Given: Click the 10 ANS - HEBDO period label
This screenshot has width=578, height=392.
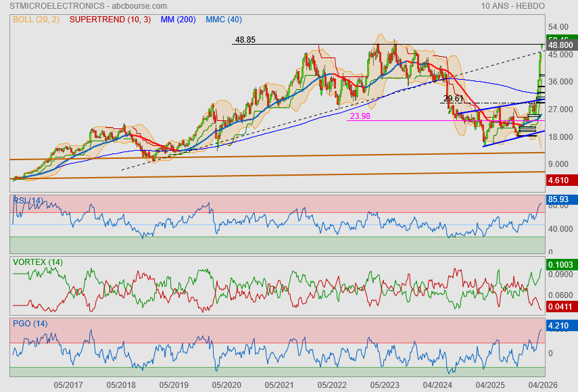Looking at the screenshot, I should (x=512, y=6).
